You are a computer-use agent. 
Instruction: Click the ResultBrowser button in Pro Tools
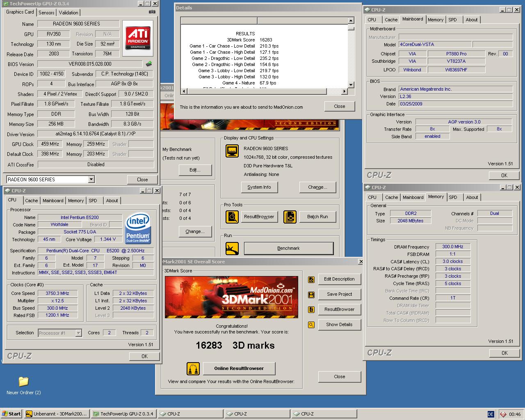click(259, 217)
